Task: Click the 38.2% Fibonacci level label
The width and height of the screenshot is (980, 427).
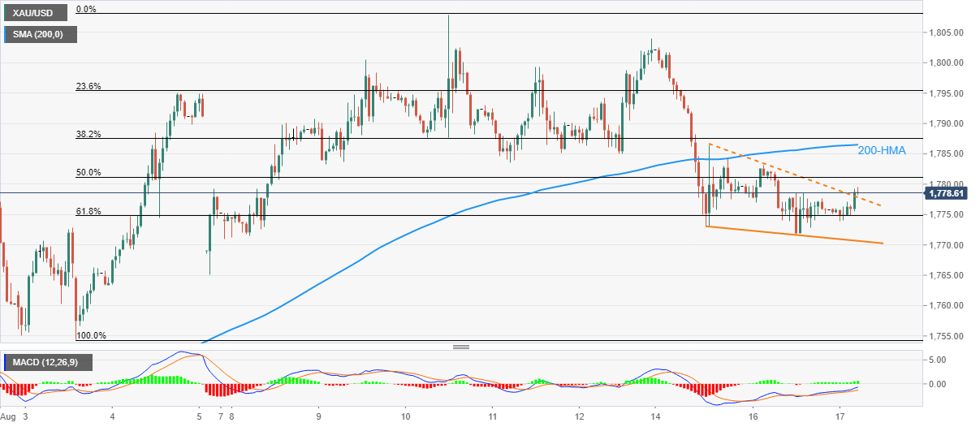Action: click(90, 134)
